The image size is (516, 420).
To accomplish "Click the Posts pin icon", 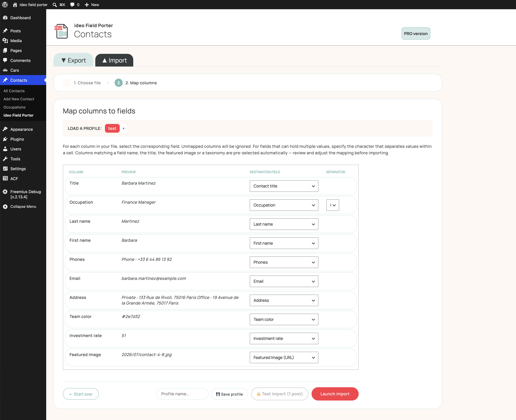I will 5,31.
